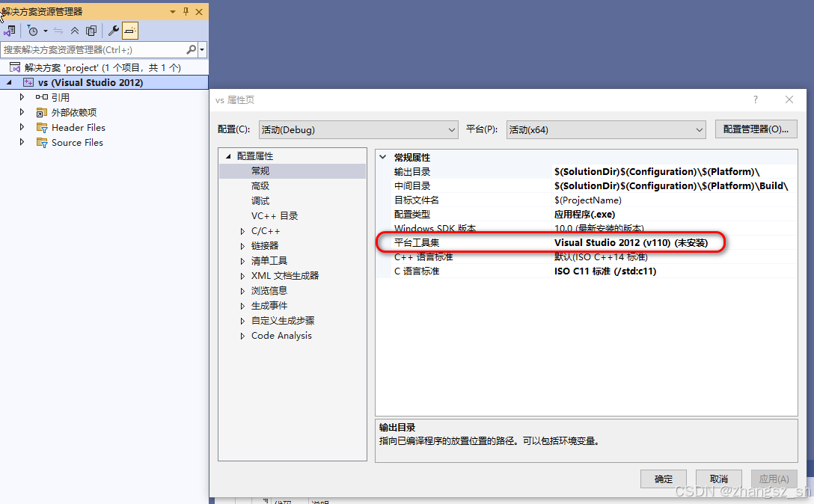
Task: Open the Solution Explorer window options arrow
Action: tap(173, 12)
